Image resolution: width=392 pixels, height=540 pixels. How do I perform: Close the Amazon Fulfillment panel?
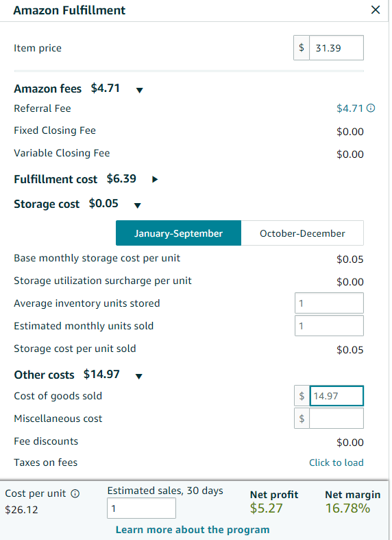coord(376,10)
